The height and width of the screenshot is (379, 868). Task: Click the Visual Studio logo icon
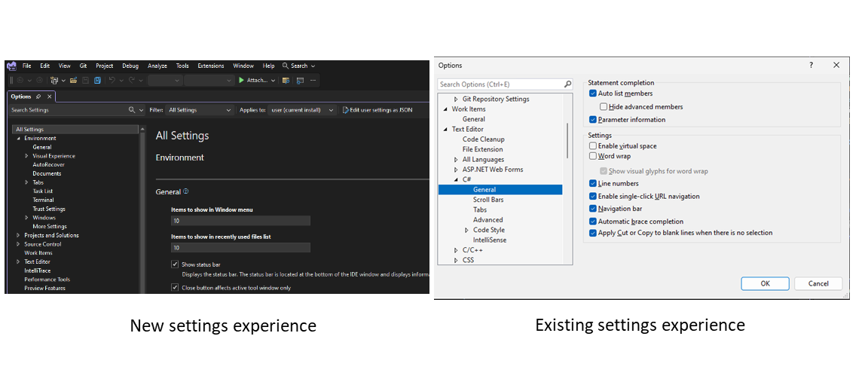12,66
